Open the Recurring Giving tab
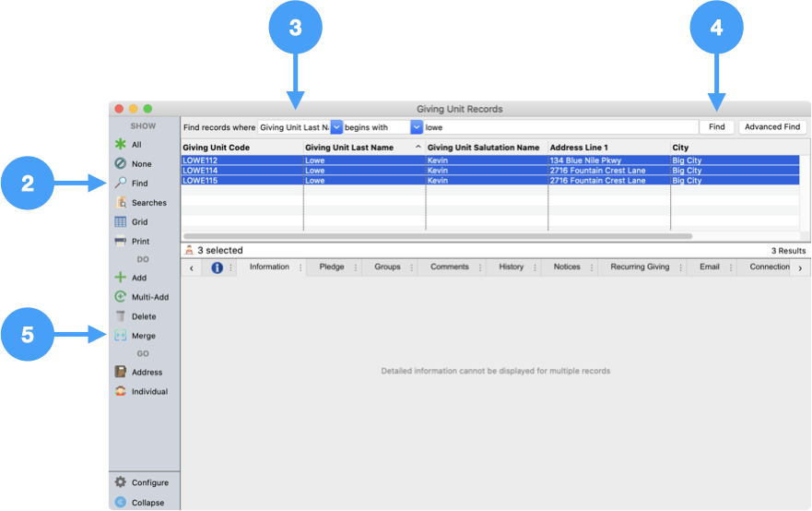Screen dimensions: 812x511 click(639, 267)
